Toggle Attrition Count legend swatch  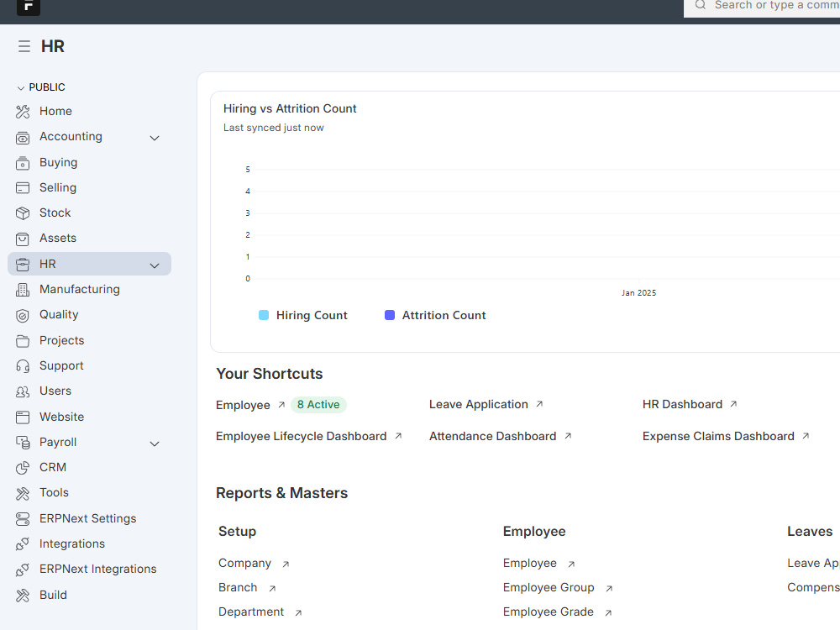390,315
